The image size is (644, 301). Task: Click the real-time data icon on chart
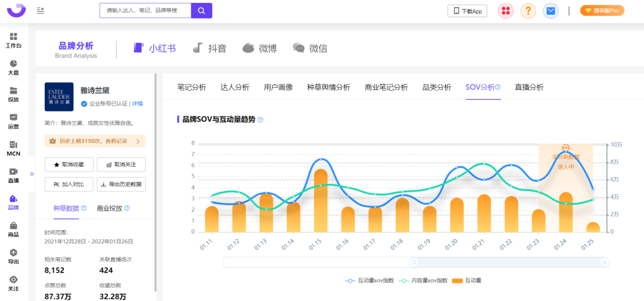(x=565, y=148)
